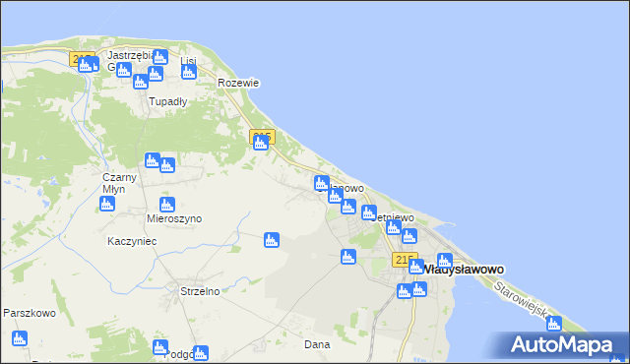The height and width of the screenshot is (364, 630).
Task: Select the Parszkowo label
Action: click(30, 313)
